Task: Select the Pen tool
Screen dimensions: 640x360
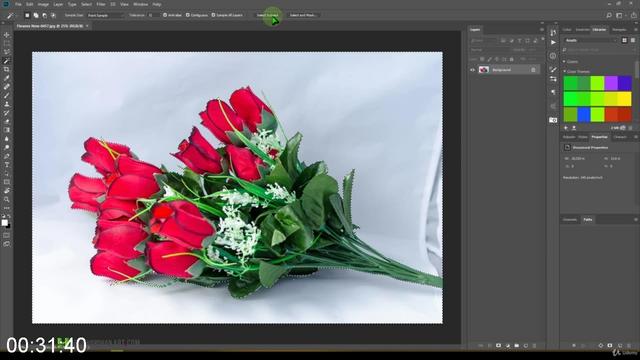Action: pos(7,156)
